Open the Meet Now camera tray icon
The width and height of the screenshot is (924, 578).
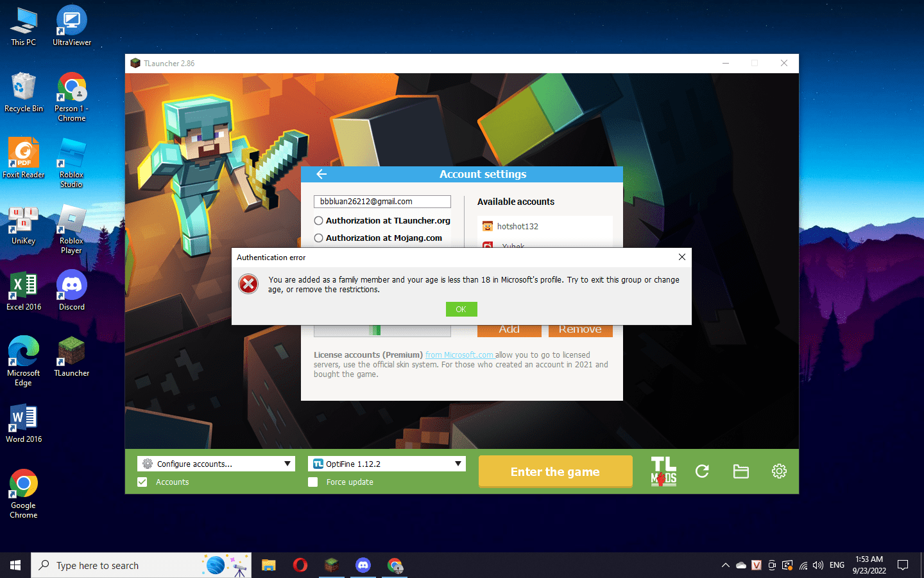coord(772,565)
